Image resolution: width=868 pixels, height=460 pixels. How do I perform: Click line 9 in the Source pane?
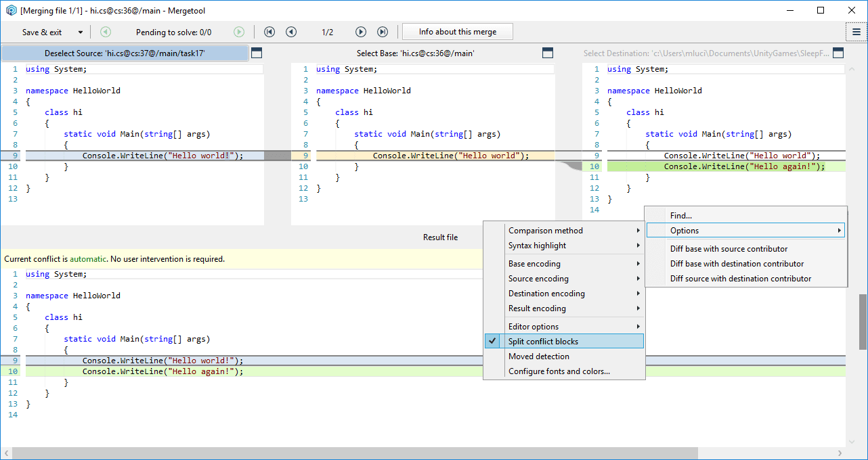point(144,156)
